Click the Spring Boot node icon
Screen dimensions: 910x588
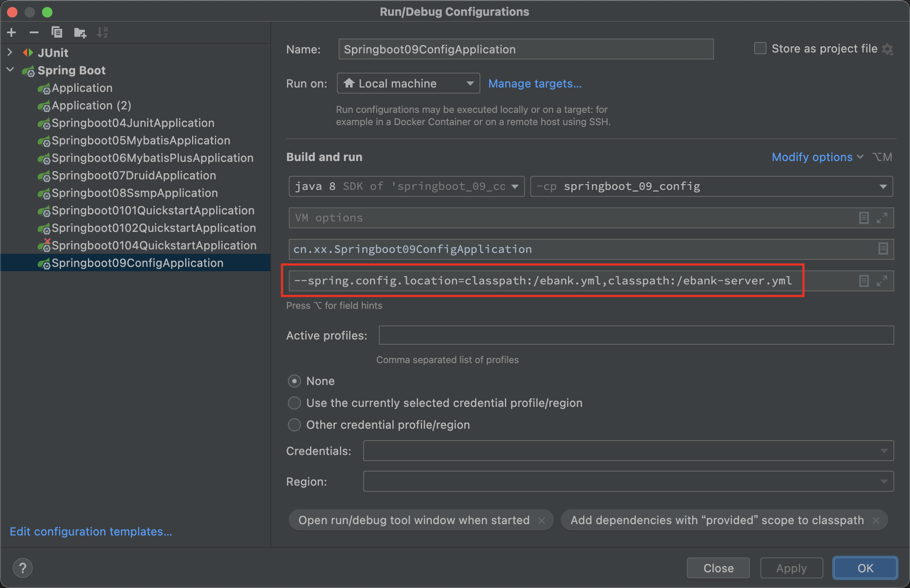click(x=28, y=70)
